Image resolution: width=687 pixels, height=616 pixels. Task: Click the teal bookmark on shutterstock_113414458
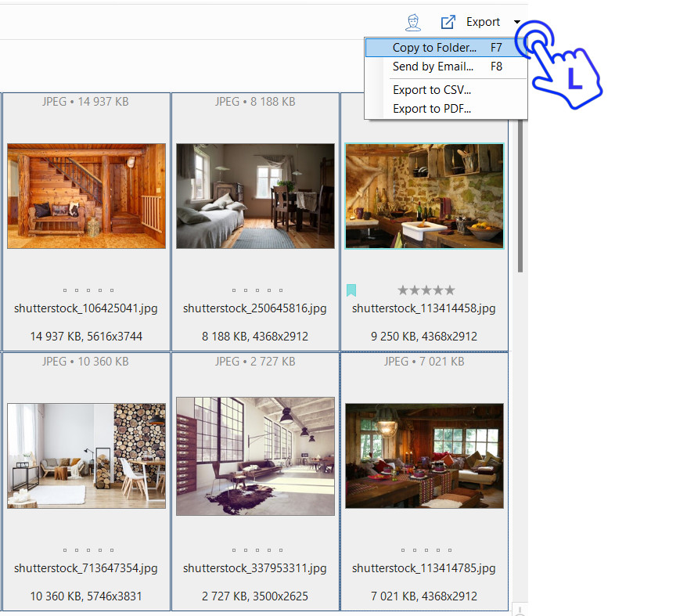coord(351,290)
